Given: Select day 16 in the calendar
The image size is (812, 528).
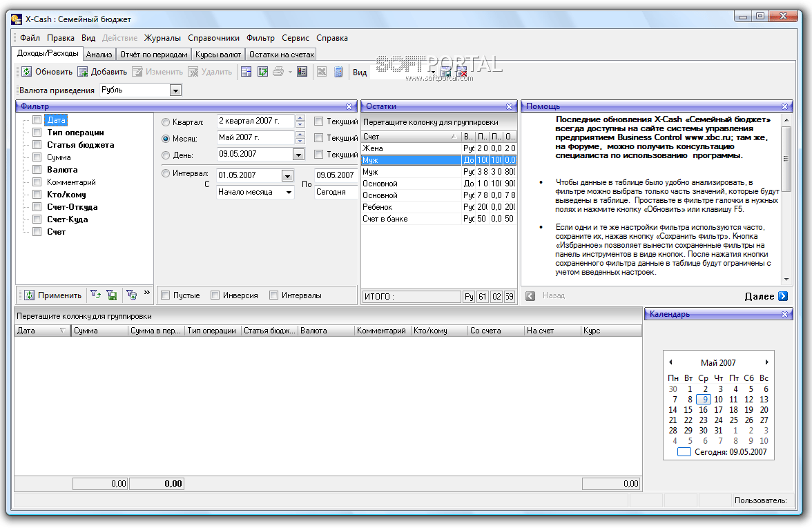Looking at the screenshot, I should coord(703,410).
